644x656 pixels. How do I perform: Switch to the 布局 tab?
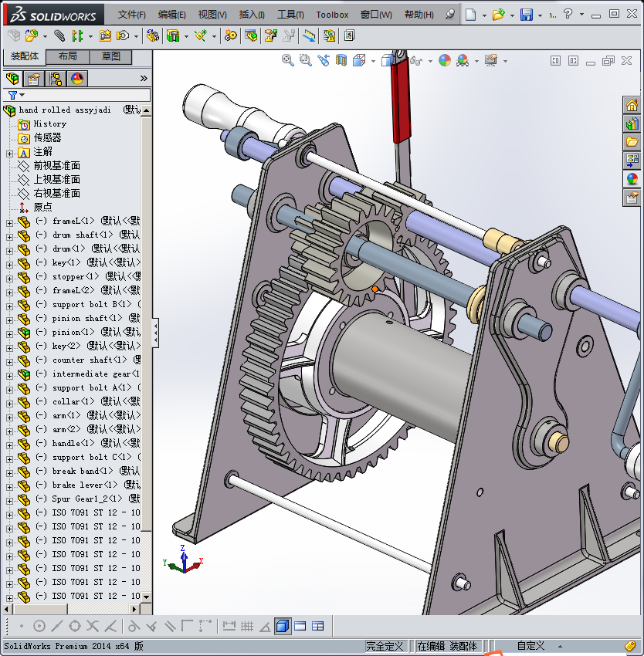tap(68, 56)
